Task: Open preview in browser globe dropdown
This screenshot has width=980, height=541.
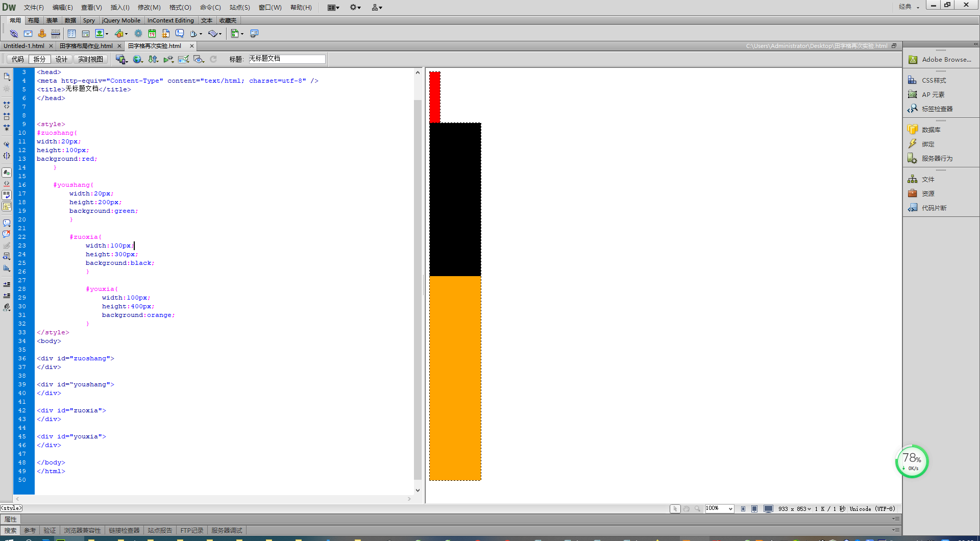Action: click(138, 59)
